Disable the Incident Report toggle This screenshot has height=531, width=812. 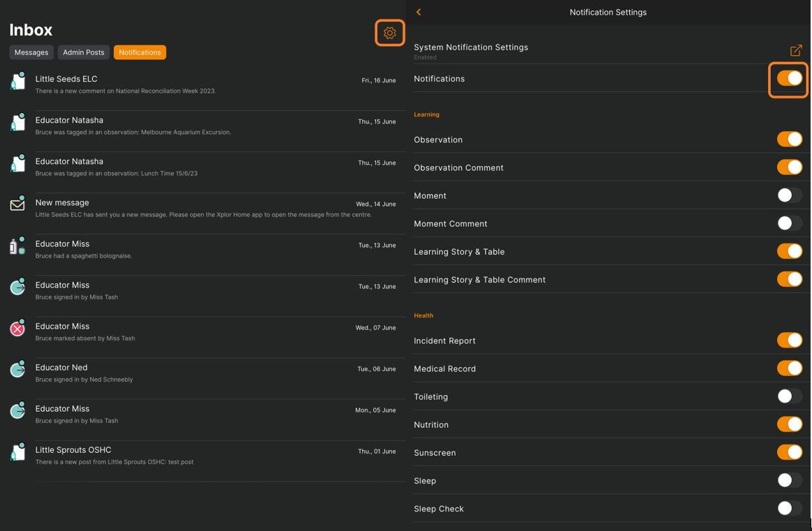click(789, 341)
